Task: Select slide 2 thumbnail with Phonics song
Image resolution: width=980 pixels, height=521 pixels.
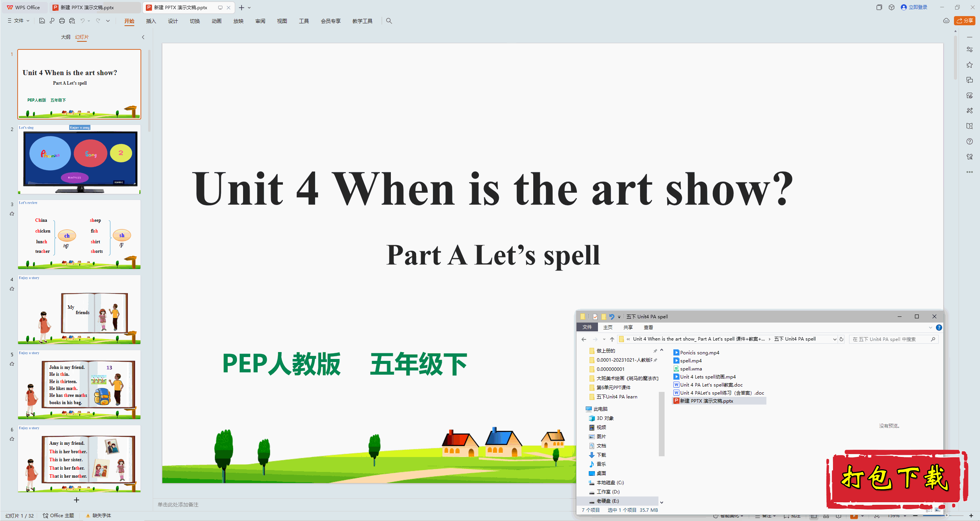Action: tap(79, 159)
